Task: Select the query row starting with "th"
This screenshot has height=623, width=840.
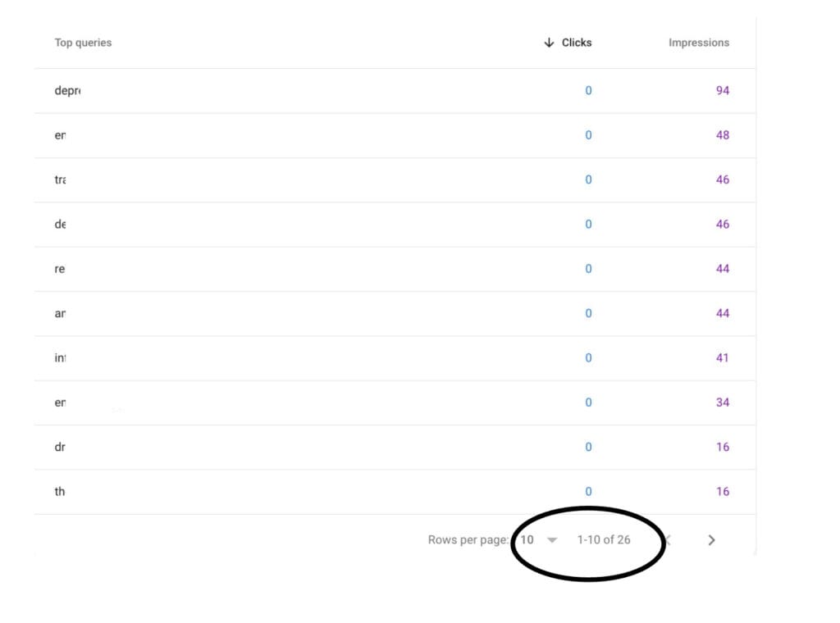Action: point(395,492)
